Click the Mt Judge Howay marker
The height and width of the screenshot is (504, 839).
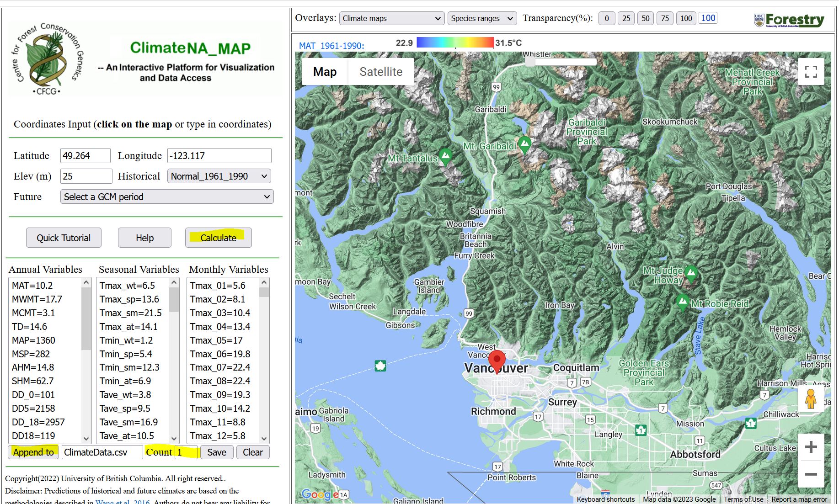point(691,273)
